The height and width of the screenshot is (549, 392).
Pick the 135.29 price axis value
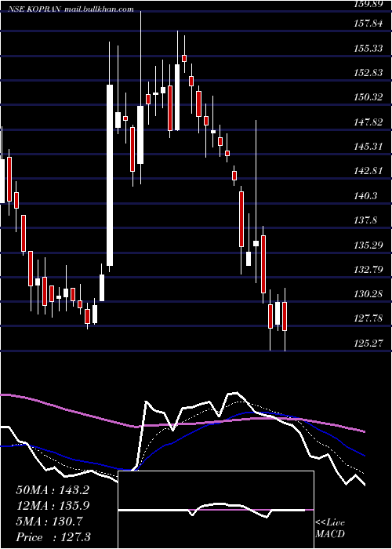point(368,245)
